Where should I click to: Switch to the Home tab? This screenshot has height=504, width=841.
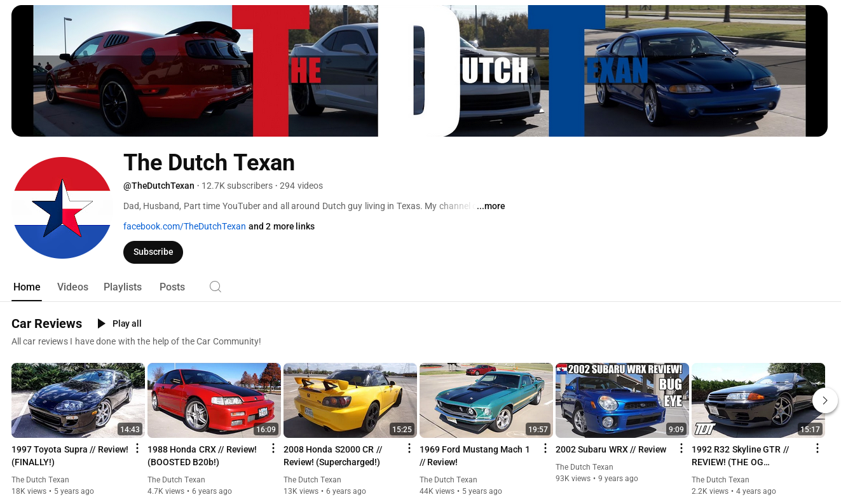coord(27,287)
